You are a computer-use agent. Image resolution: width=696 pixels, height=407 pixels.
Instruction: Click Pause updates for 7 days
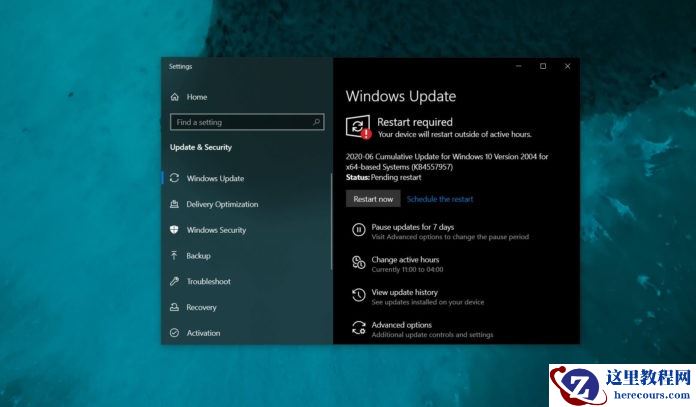413,227
